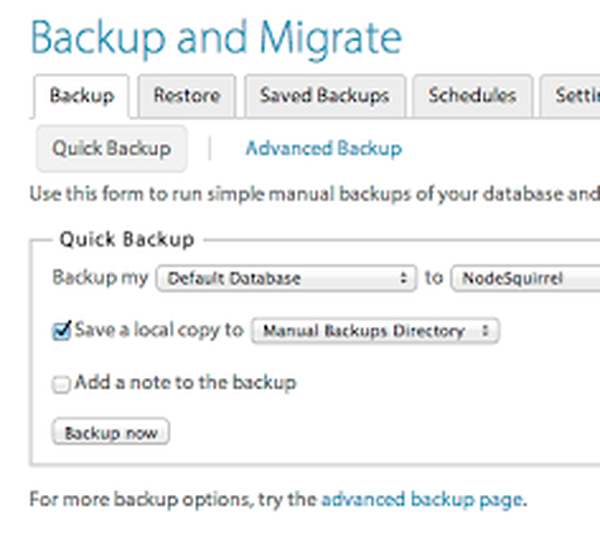Click the 'Backup my' field label

(100, 277)
